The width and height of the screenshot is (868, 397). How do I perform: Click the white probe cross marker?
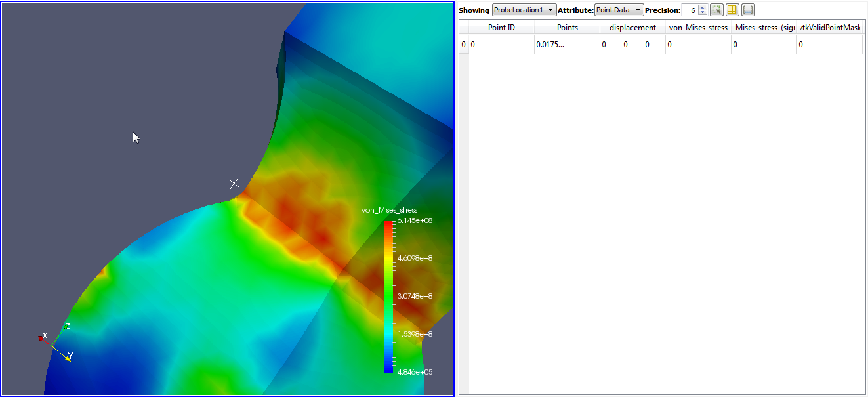(234, 184)
